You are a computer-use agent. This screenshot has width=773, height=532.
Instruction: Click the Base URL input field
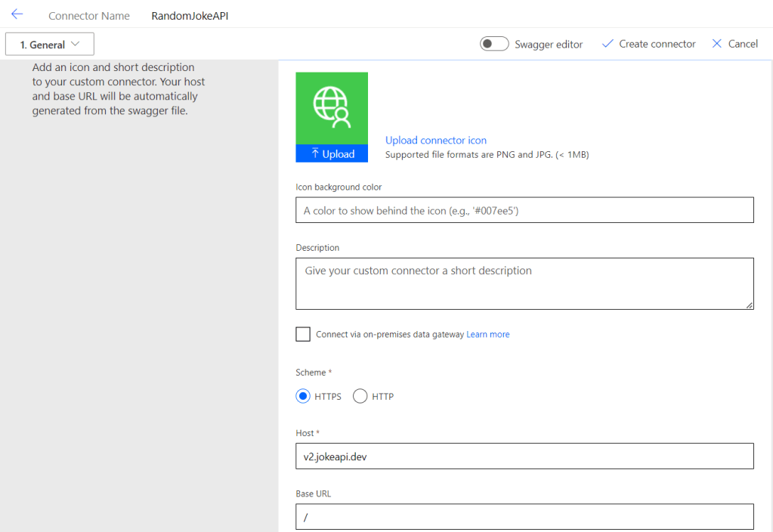pyautogui.click(x=524, y=517)
